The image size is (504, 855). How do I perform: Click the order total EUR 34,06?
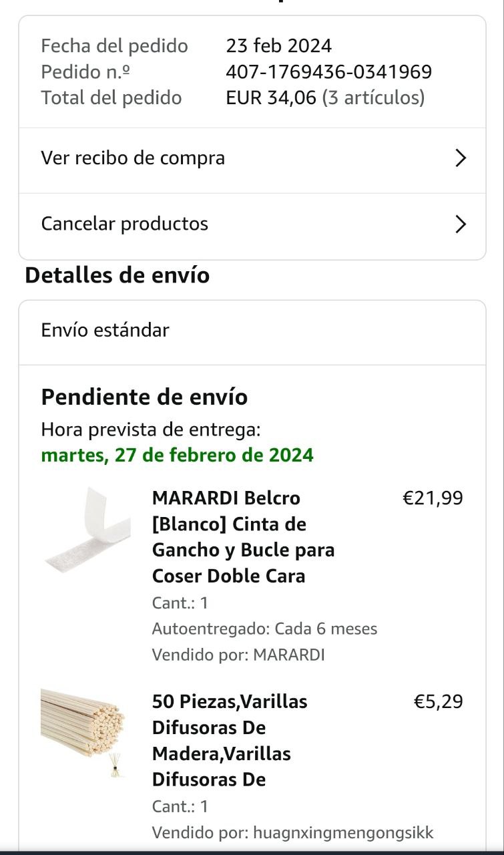(x=271, y=98)
